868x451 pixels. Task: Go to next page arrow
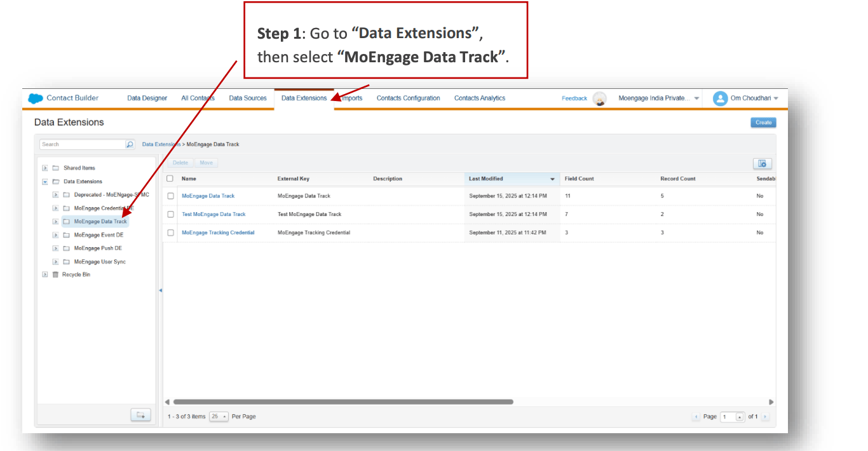(765, 417)
